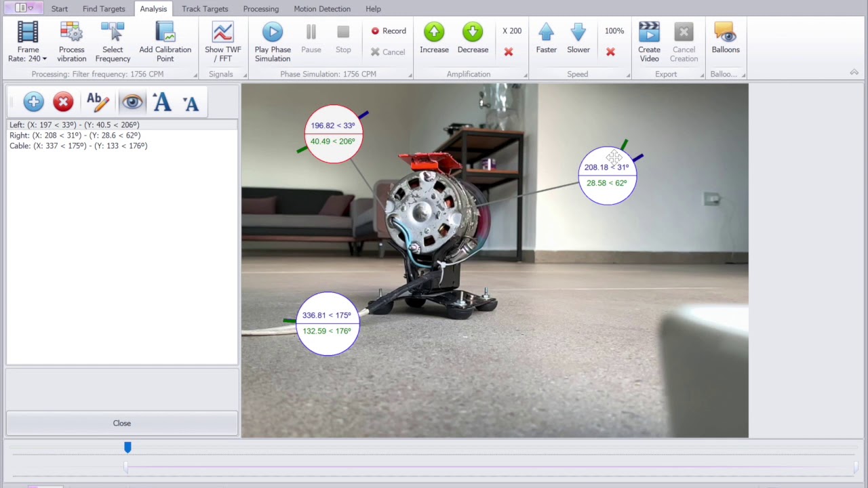Open the Find Targets tab
Image resolution: width=868 pixels, height=488 pixels.
tap(104, 9)
